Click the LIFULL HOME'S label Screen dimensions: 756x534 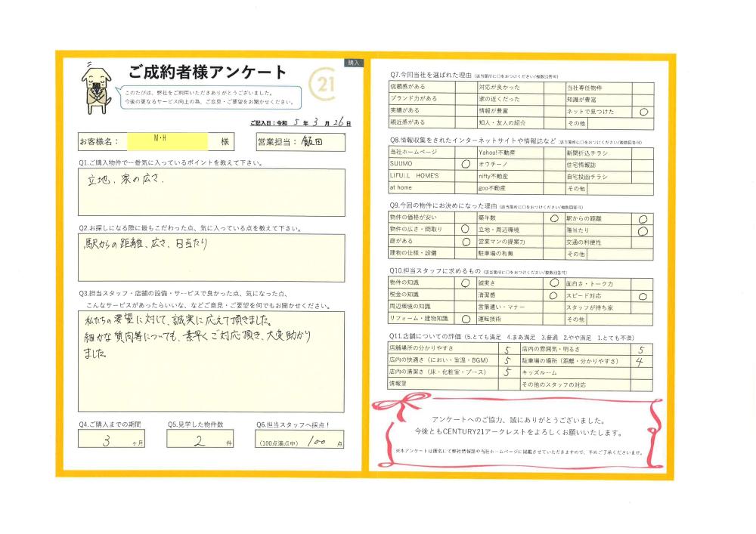click(414, 176)
